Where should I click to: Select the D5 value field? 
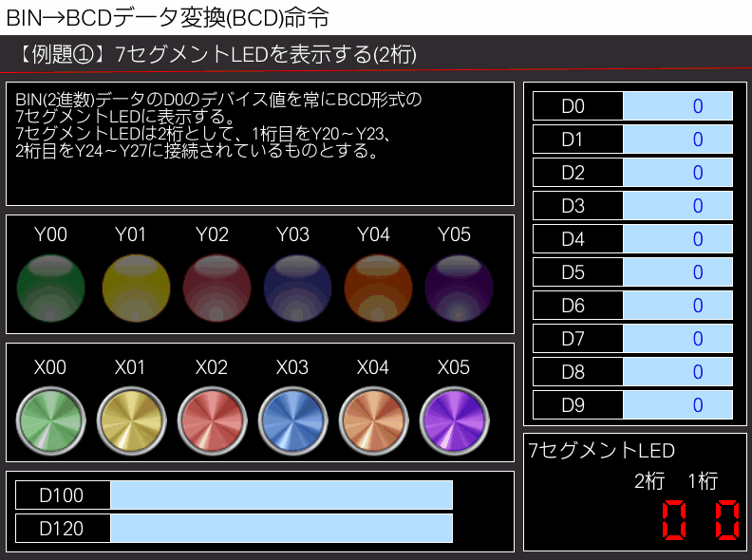click(x=678, y=271)
